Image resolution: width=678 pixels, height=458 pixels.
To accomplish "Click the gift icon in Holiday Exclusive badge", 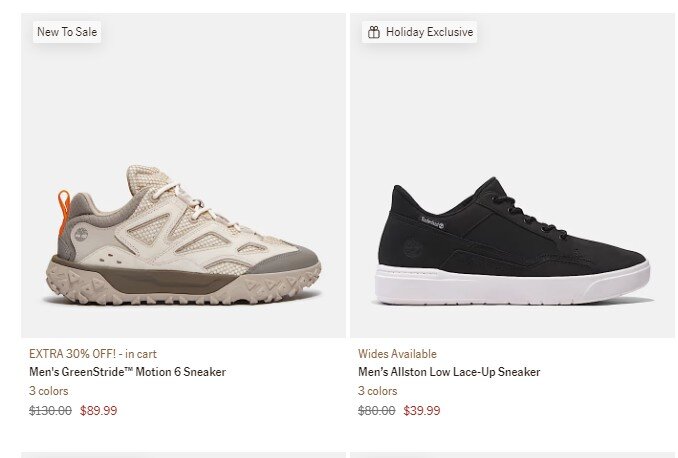I will (374, 32).
